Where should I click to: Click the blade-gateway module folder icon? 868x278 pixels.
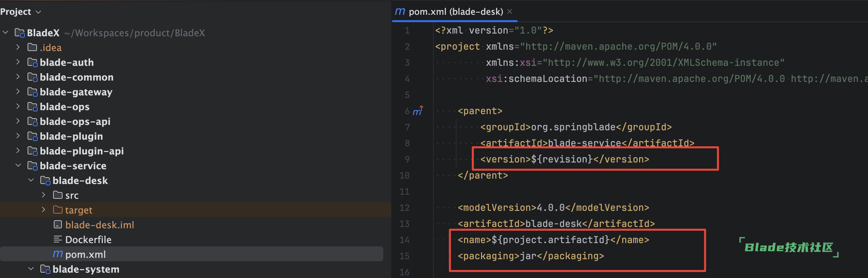tap(32, 92)
